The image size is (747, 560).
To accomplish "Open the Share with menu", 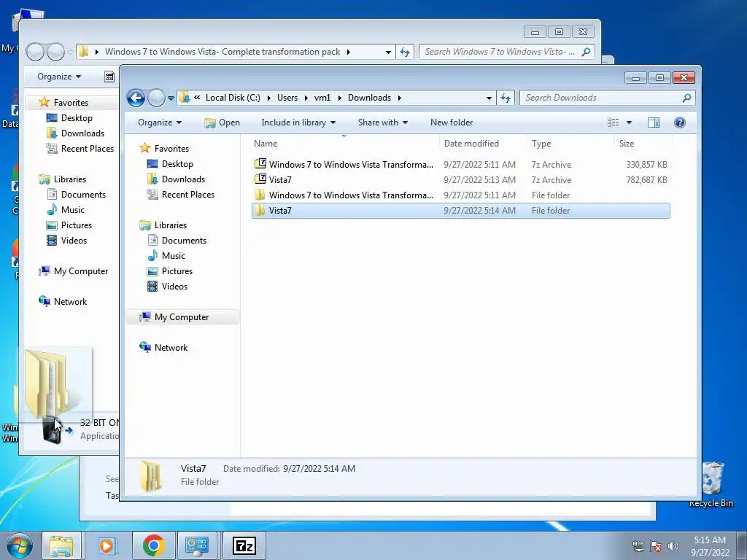I will [x=382, y=122].
